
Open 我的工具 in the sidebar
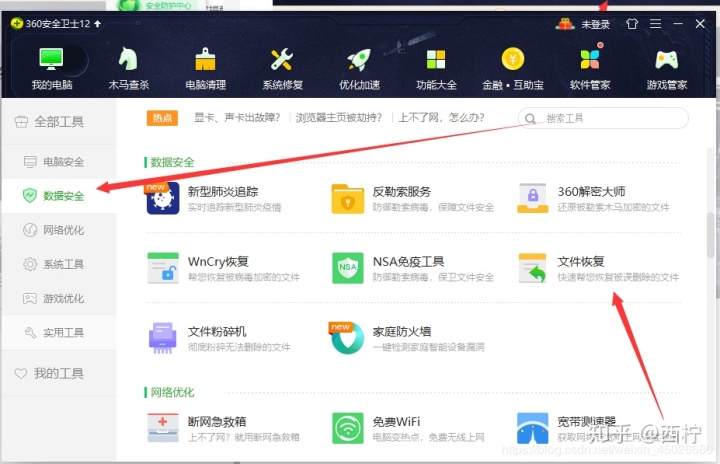59,373
